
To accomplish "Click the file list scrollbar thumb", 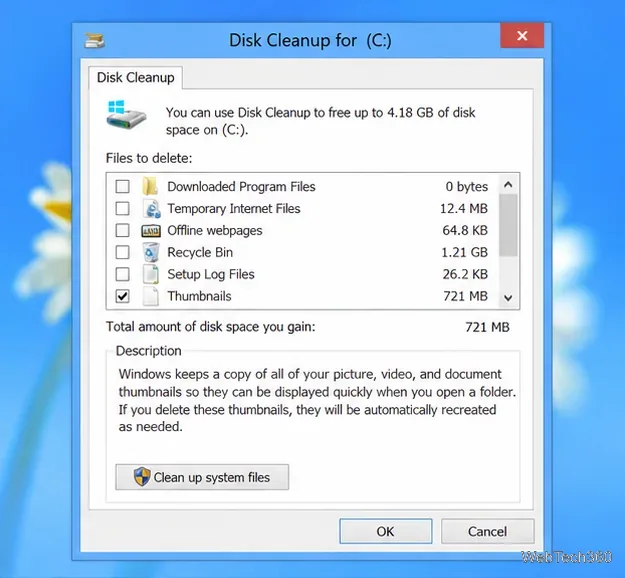I will (508, 225).
